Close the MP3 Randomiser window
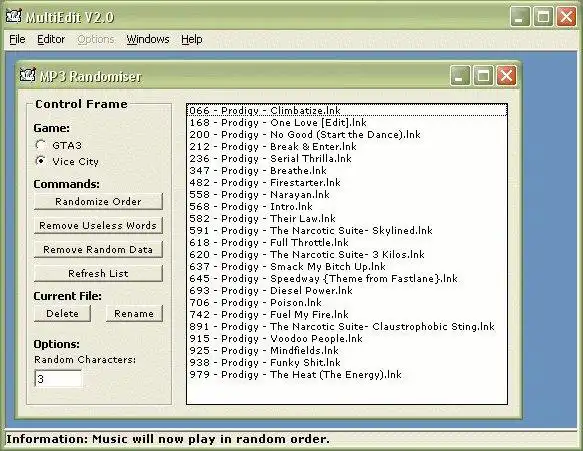583x451 pixels. [x=506, y=76]
